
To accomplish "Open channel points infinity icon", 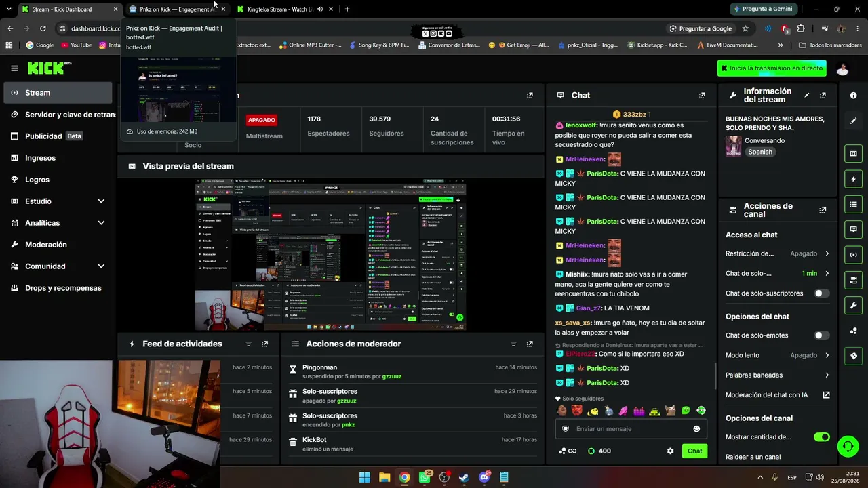I will click(x=568, y=451).
